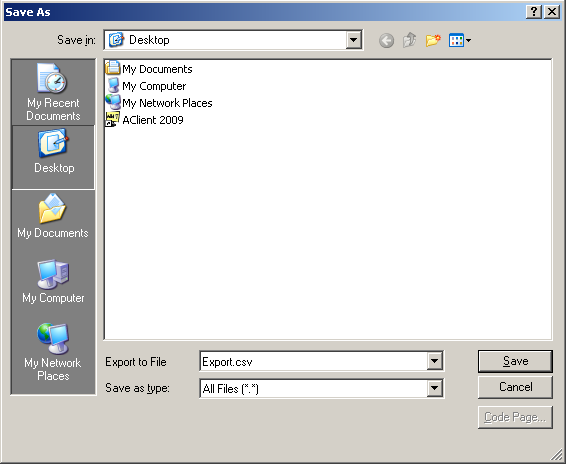The height and width of the screenshot is (464, 566).
Task: Click the Back navigation arrow icon
Action: (387, 40)
